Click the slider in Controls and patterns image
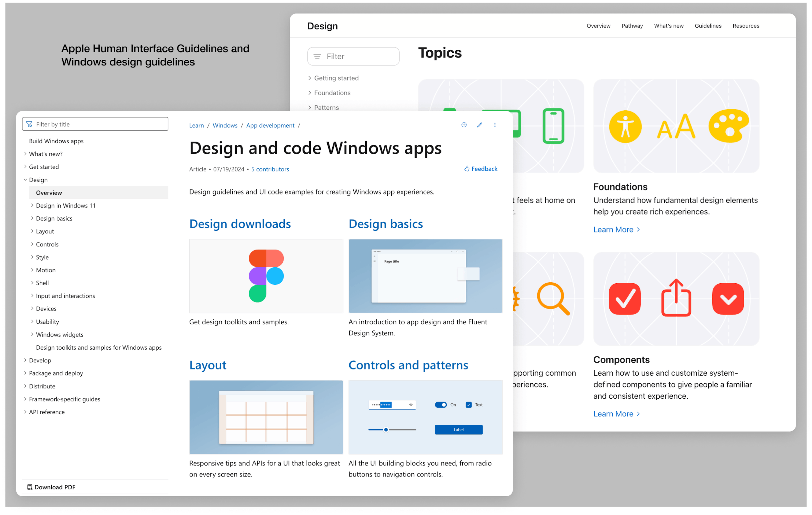This screenshot has height=515, width=812. pyautogui.click(x=392, y=430)
